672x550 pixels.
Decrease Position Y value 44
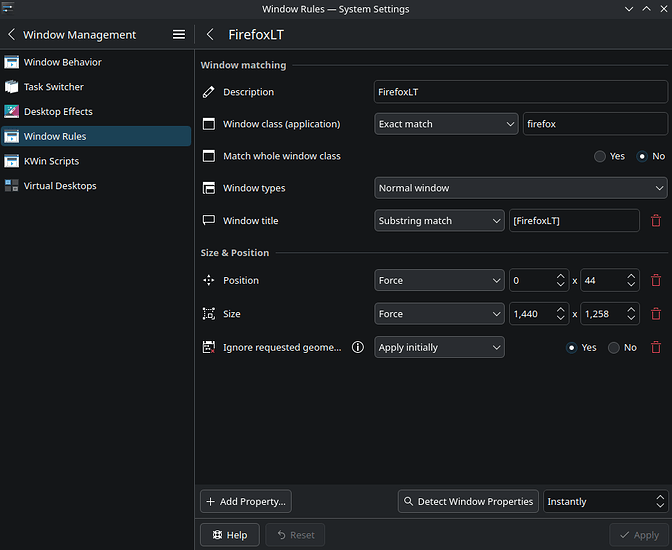(631, 285)
